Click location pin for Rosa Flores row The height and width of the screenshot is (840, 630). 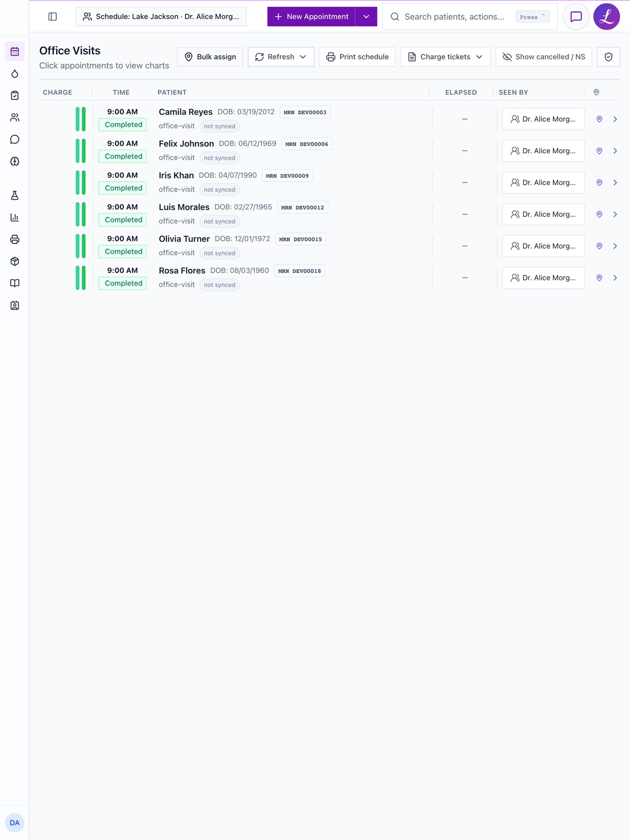coord(599,278)
